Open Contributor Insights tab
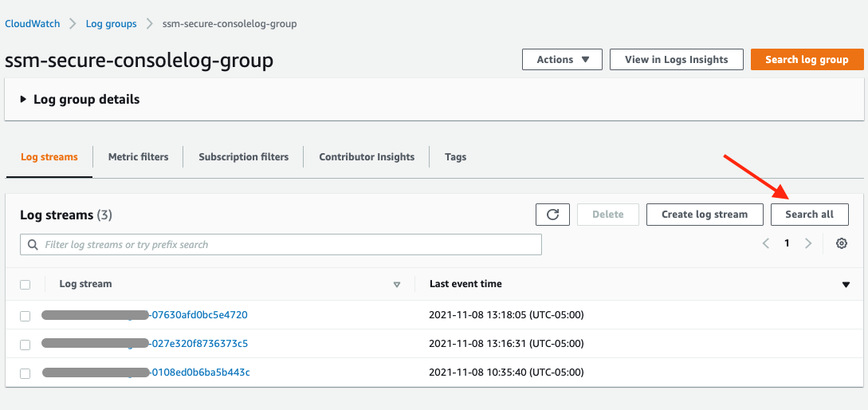The image size is (868, 410). click(x=367, y=157)
